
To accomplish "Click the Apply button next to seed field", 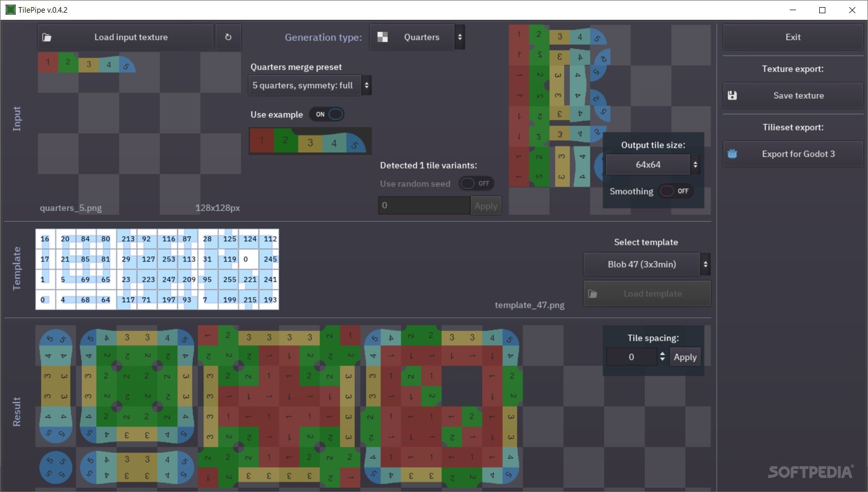I will pos(486,206).
